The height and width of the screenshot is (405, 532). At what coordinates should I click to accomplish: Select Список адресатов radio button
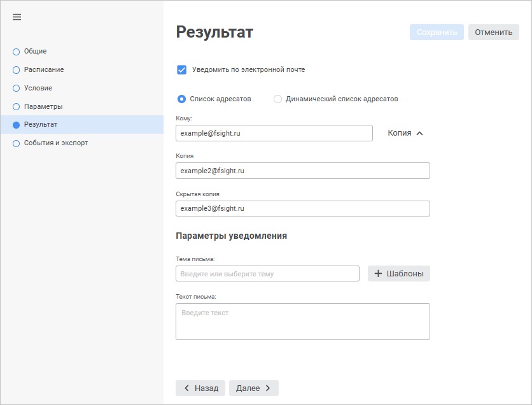tap(182, 99)
